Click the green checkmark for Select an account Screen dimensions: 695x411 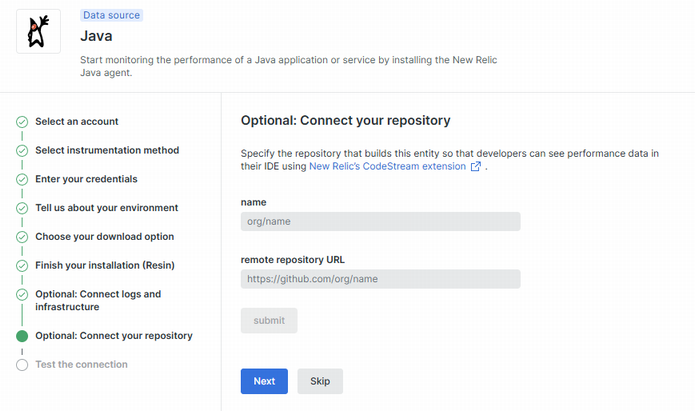pos(22,122)
